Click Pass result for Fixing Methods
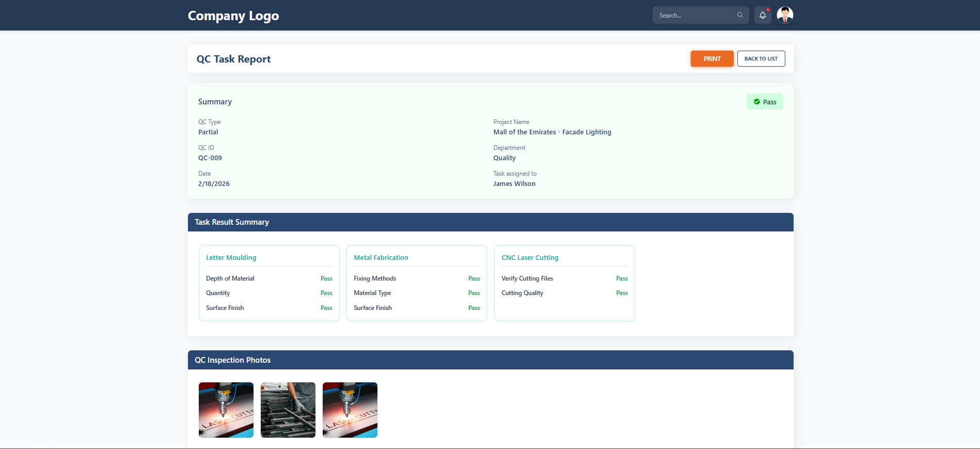980x449 pixels. (474, 278)
